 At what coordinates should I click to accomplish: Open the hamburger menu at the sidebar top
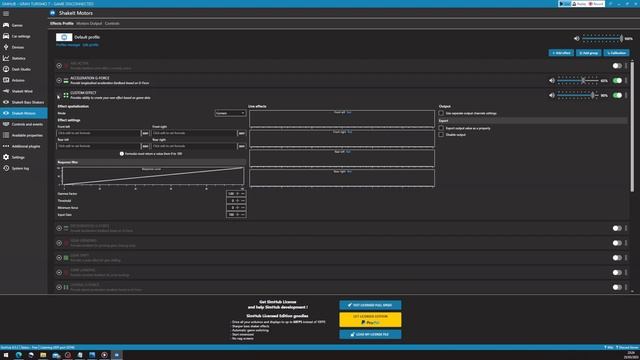point(6,13)
